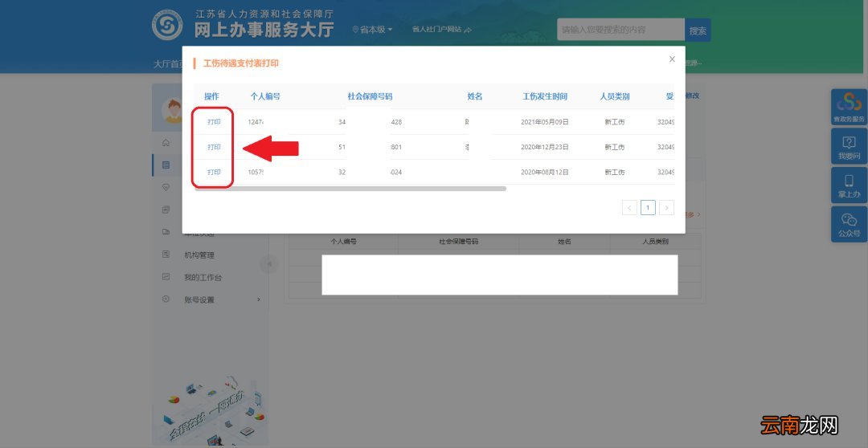Click the 账号设置 gear icon

pyautogui.click(x=166, y=299)
